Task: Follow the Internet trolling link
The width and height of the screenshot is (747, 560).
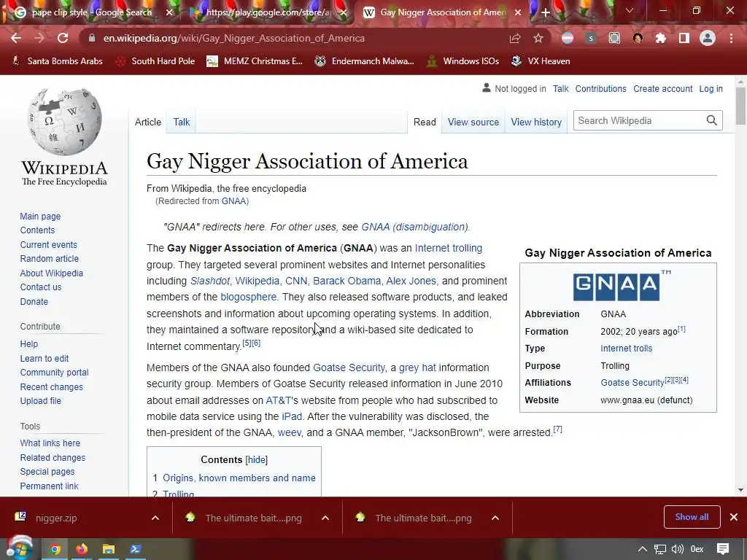Action: (x=449, y=248)
